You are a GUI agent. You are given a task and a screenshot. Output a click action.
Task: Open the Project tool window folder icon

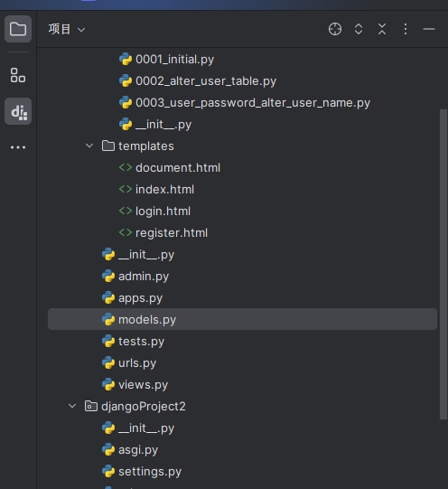coord(18,29)
